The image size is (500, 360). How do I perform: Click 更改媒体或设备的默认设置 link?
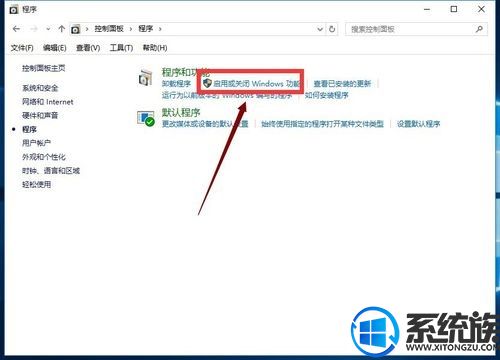click(x=205, y=124)
